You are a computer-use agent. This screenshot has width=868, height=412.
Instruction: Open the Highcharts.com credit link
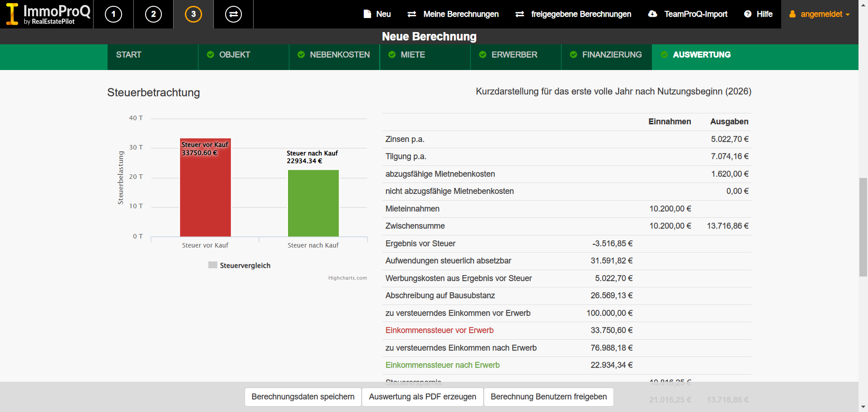(x=347, y=278)
